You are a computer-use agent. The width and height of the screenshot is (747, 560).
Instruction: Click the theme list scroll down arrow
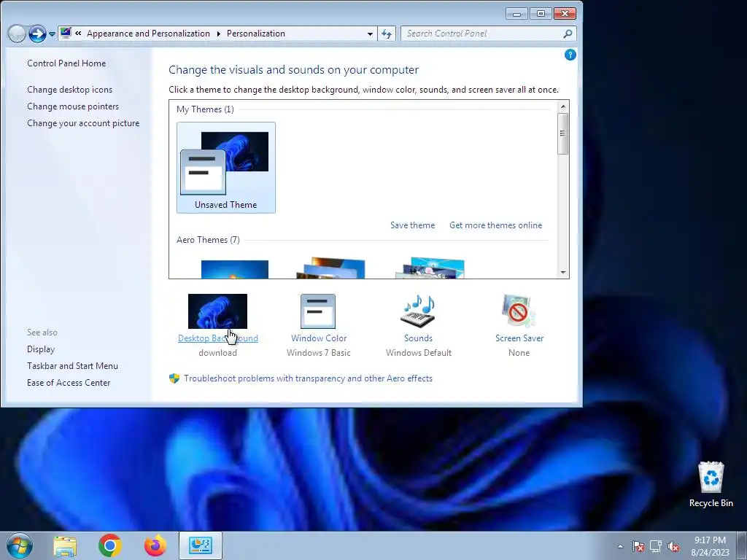pos(562,273)
